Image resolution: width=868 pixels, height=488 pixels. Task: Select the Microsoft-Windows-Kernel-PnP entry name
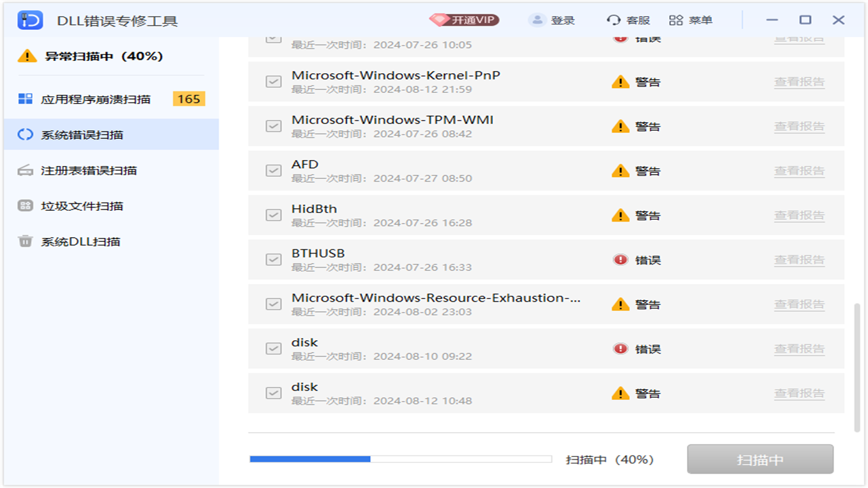(x=396, y=75)
